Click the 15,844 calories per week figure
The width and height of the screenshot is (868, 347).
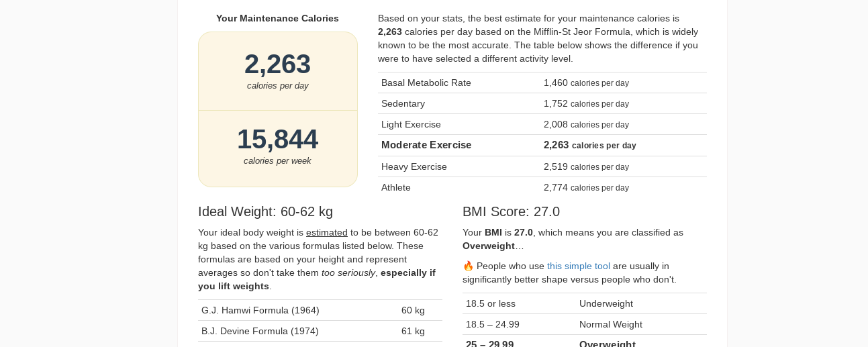(x=277, y=140)
